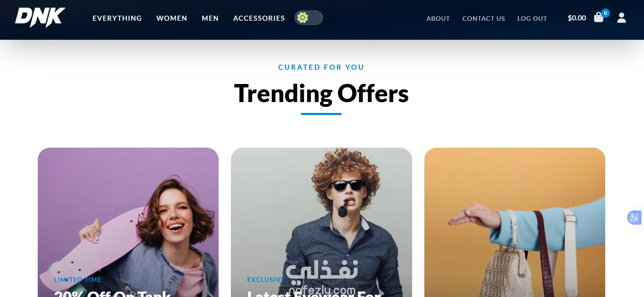Open the Contact Us link
Image resolution: width=644 pixels, height=297 pixels.
pyautogui.click(x=484, y=19)
